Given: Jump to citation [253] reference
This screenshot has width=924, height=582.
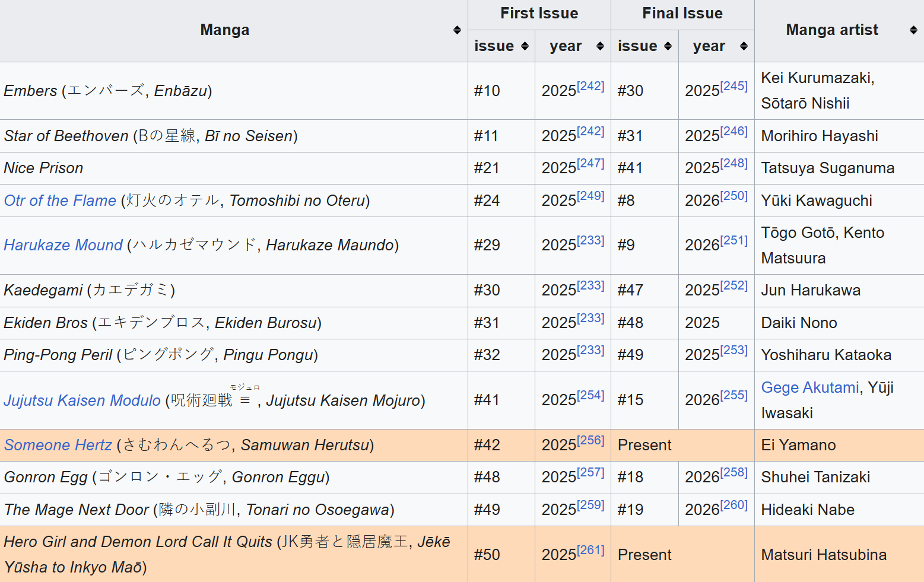Looking at the screenshot, I should (x=734, y=350).
